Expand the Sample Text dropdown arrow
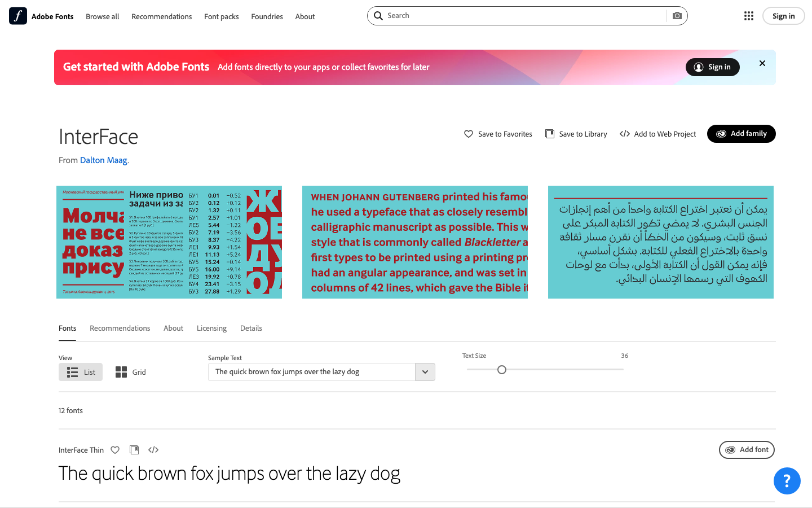 (425, 372)
